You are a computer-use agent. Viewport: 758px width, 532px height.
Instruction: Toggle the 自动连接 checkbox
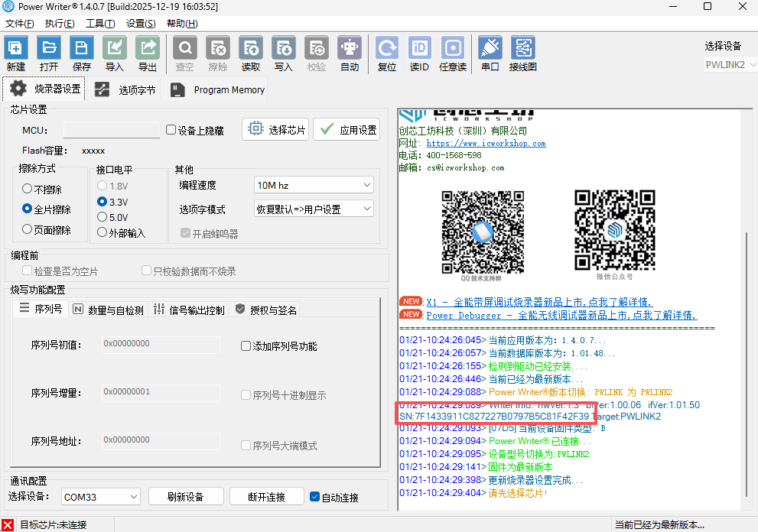point(314,497)
